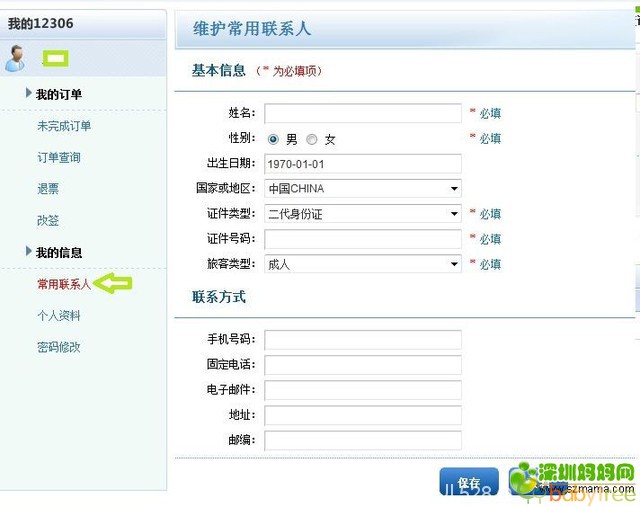The image size is (640, 507).
Task: Select the 女 radio button
Action: pyautogui.click(x=312, y=139)
